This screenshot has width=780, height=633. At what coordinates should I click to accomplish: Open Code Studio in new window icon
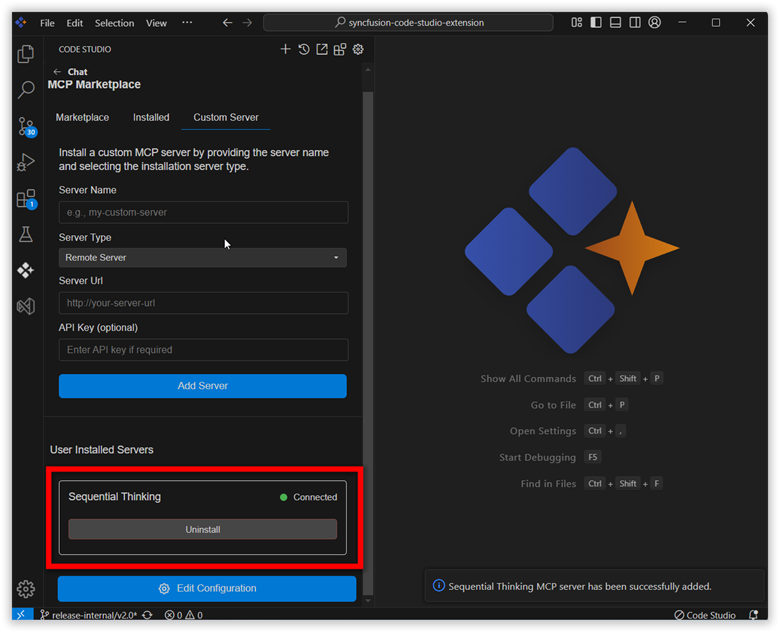[x=322, y=49]
